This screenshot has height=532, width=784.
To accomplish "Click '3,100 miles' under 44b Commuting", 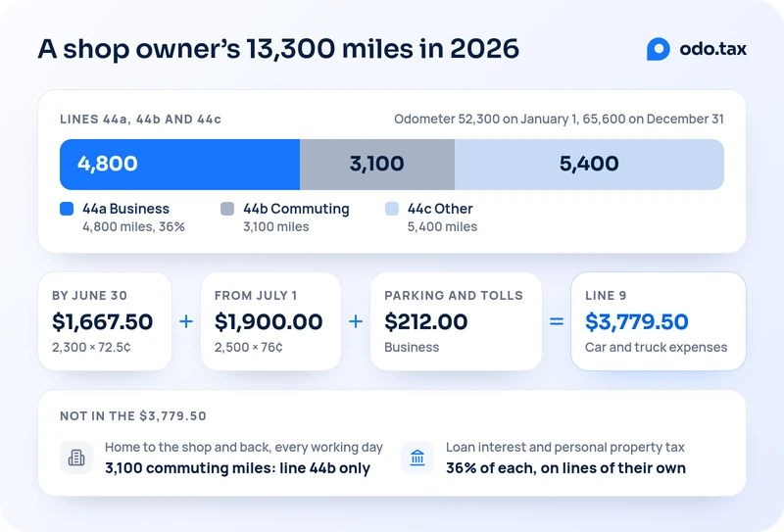I will click(x=276, y=227).
